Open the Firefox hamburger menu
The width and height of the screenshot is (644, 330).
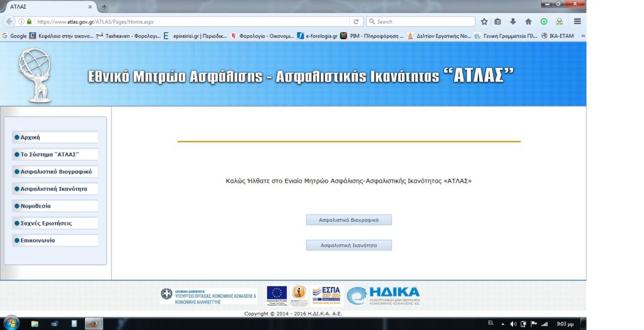577,21
